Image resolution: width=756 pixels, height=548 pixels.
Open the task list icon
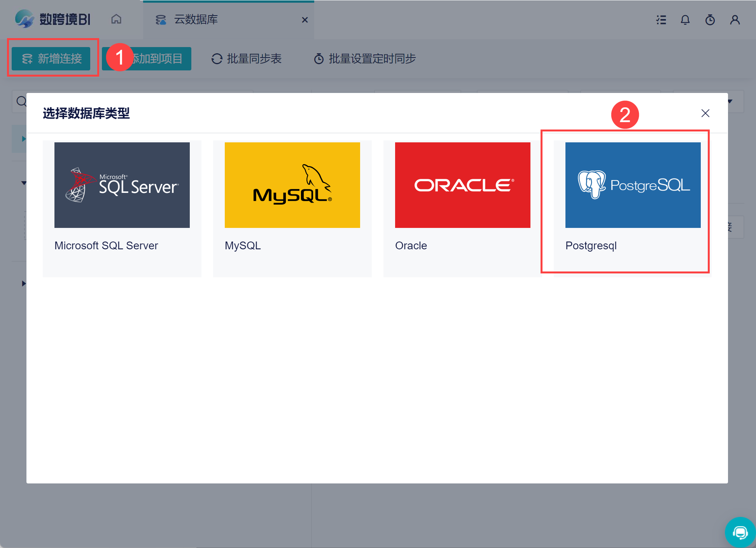click(x=661, y=20)
